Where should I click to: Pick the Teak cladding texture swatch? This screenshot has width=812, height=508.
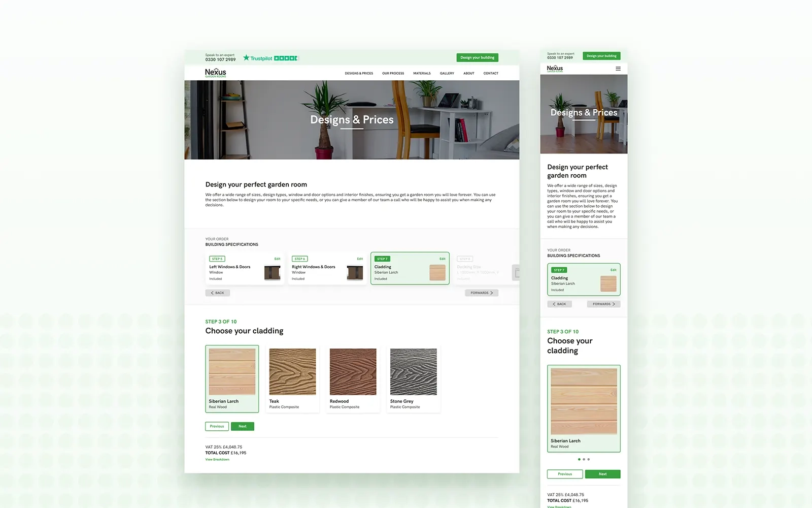coord(292,371)
